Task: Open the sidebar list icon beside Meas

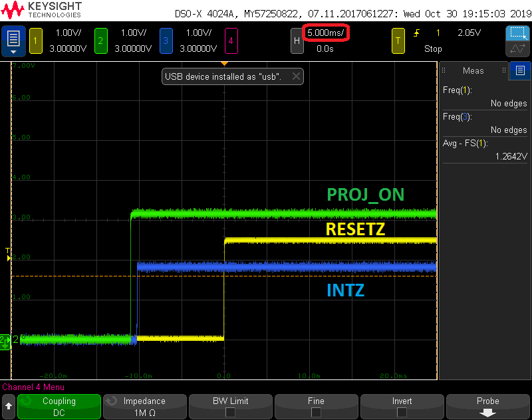Action: pos(520,70)
